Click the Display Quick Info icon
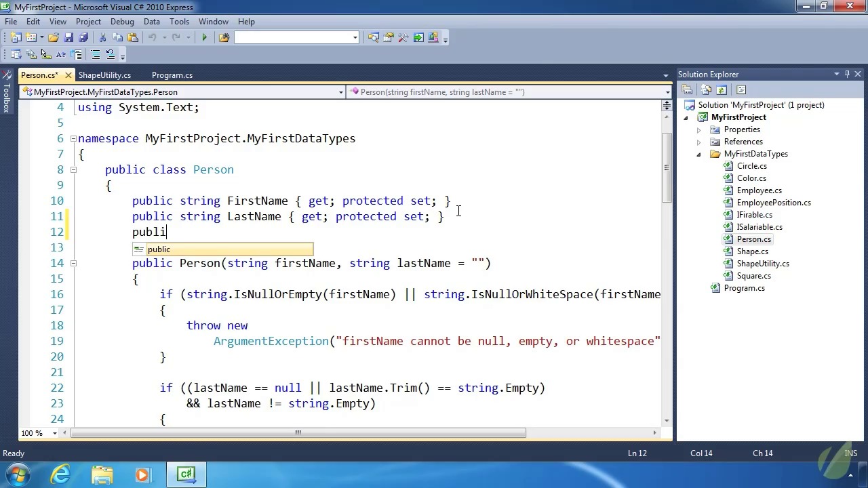The width and height of the screenshot is (868, 488). pos(45,55)
